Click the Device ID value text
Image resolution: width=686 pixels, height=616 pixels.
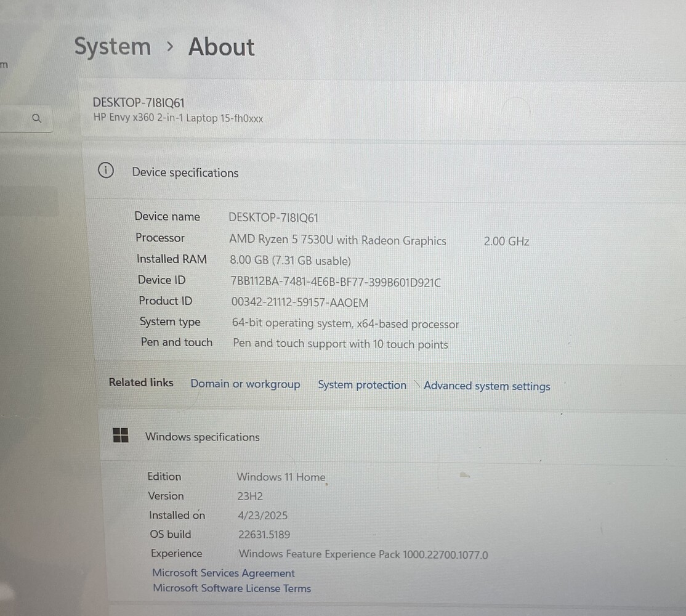(336, 283)
